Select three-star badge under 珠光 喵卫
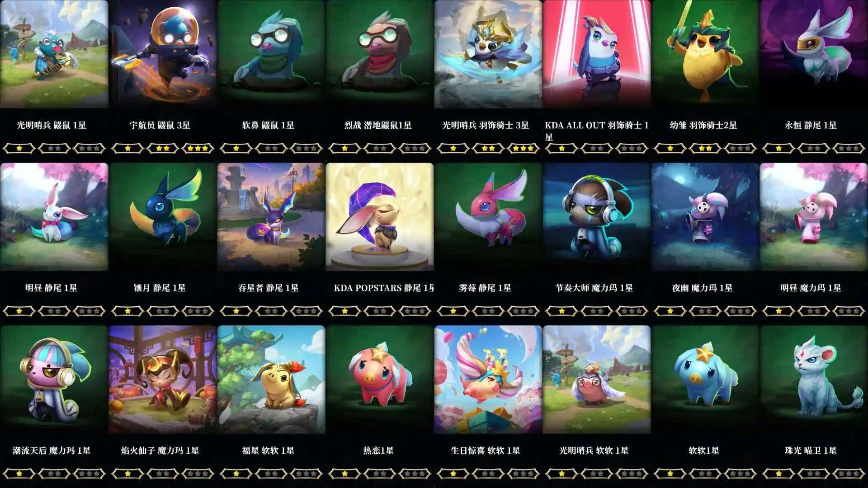 [x=849, y=474]
